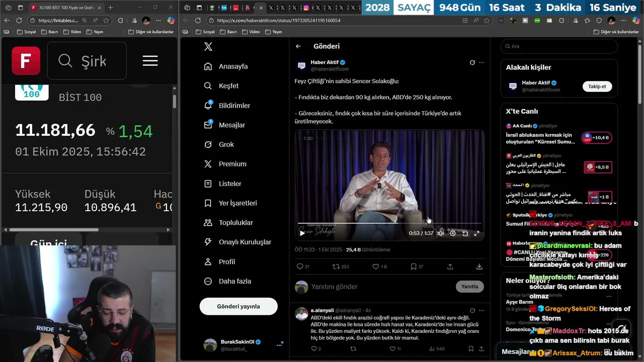Open Edge settings ellipsis in X window
This screenshot has height=362, width=644.
click(x=624, y=21)
